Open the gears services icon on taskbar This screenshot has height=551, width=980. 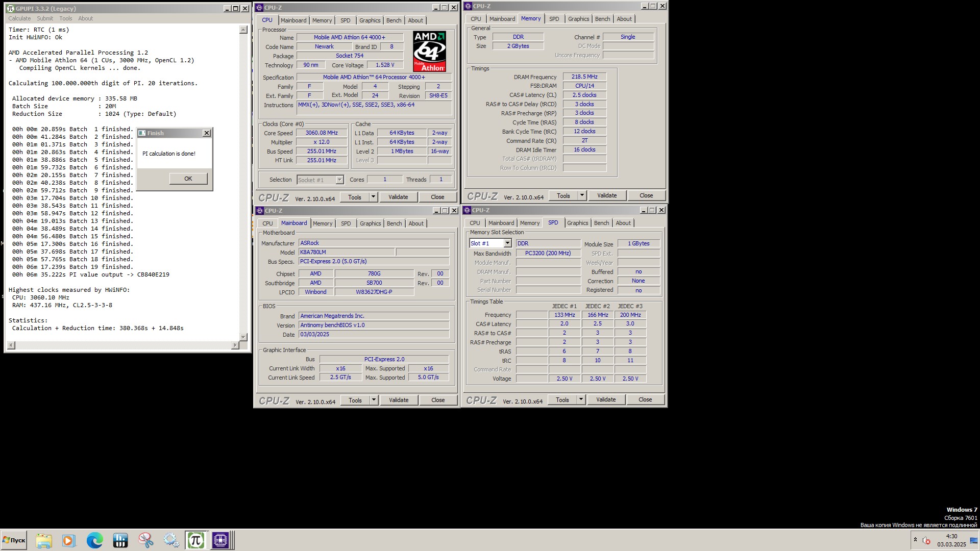(171, 540)
